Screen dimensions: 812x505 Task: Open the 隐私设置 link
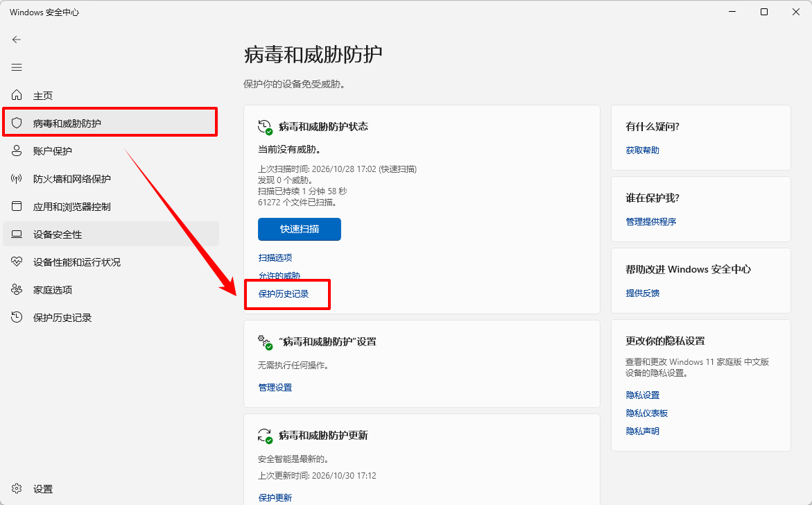(642, 395)
